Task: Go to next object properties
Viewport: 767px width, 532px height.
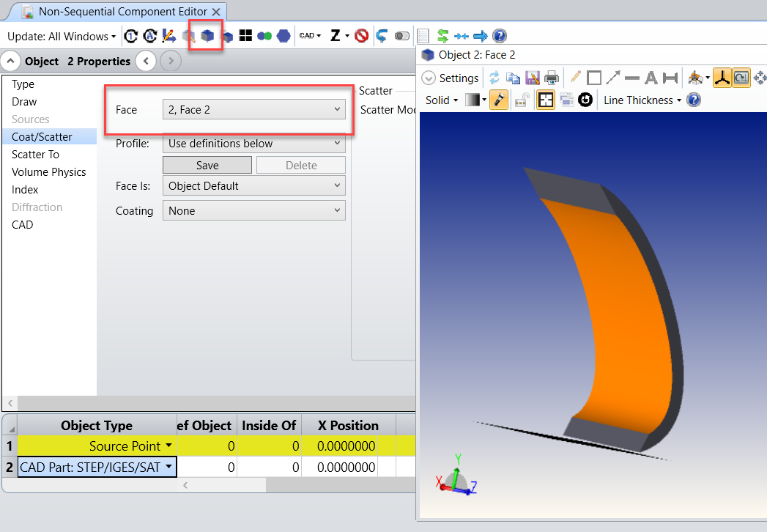Action: (171, 61)
